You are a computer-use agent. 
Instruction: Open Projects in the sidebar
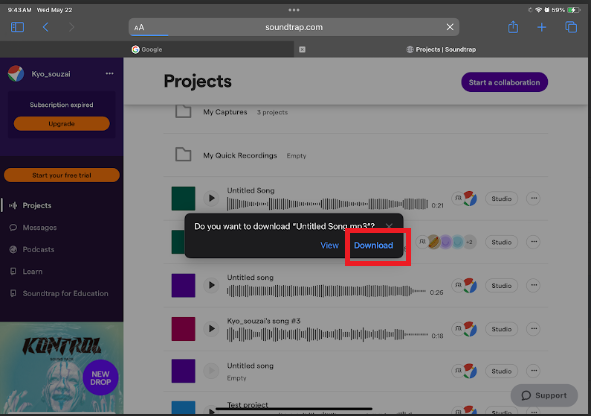(x=37, y=205)
